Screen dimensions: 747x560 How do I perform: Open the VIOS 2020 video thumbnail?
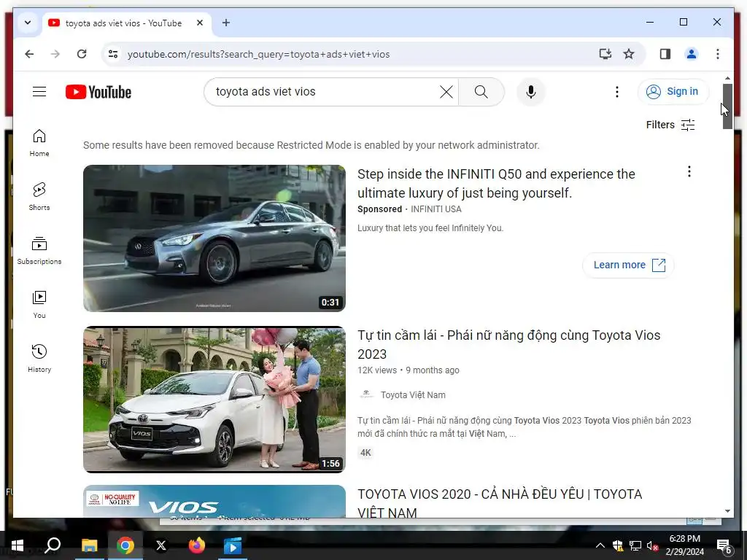(x=214, y=502)
